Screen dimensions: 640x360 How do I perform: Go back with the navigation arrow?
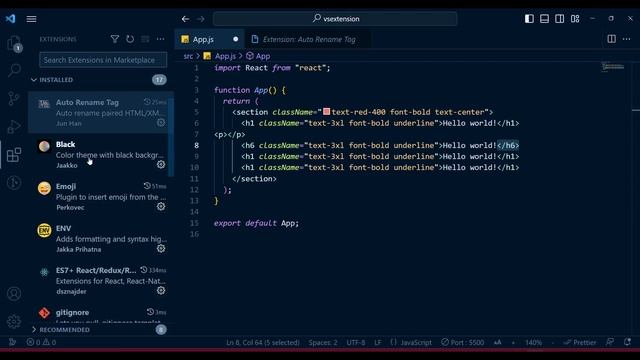click(x=185, y=19)
